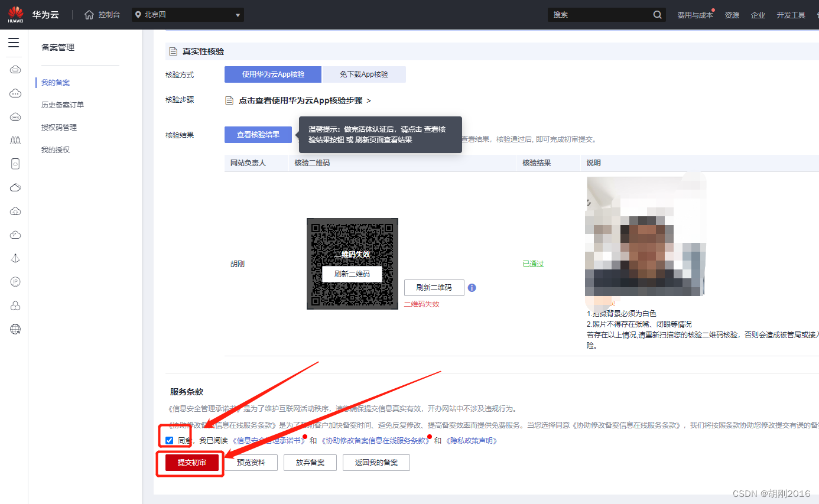Click the 已通过 verification result text
Viewport: 819px width, 504px height.
[533, 264]
